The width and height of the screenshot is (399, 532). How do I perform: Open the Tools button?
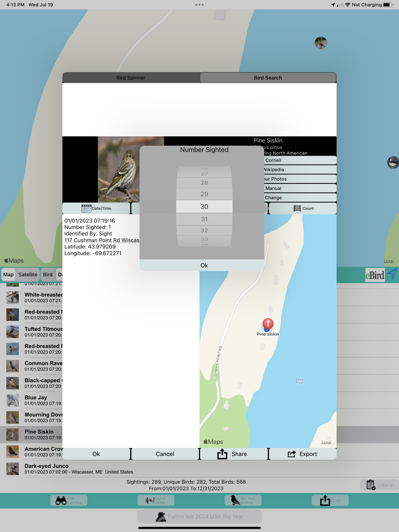click(x=330, y=500)
